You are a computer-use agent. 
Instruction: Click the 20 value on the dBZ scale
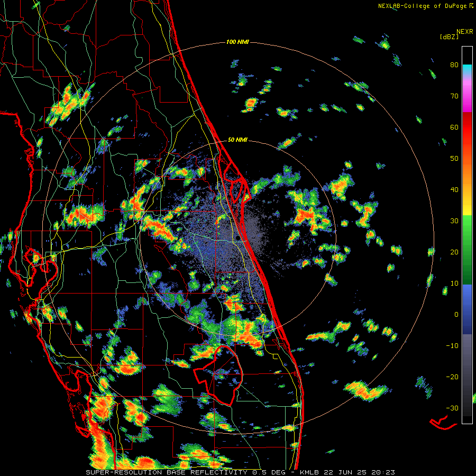tap(454, 252)
